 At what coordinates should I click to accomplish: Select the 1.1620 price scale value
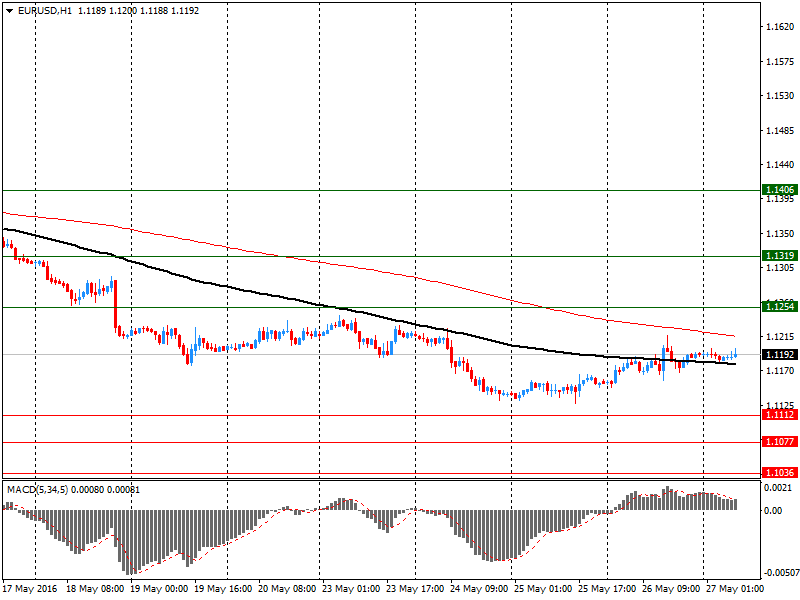781,27
